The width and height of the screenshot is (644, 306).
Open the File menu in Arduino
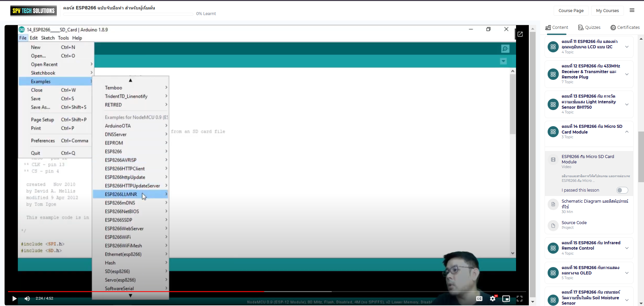click(23, 38)
